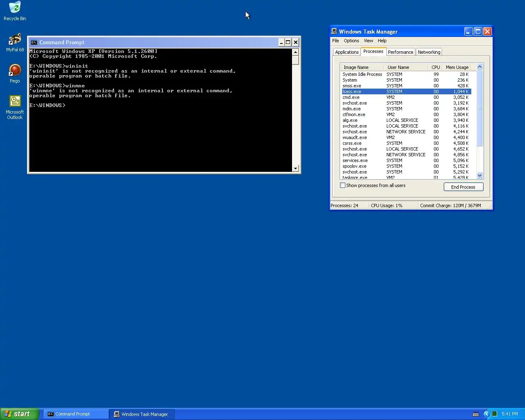Click the process list scroll up arrow
This screenshot has height=420, width=525.
480,67
